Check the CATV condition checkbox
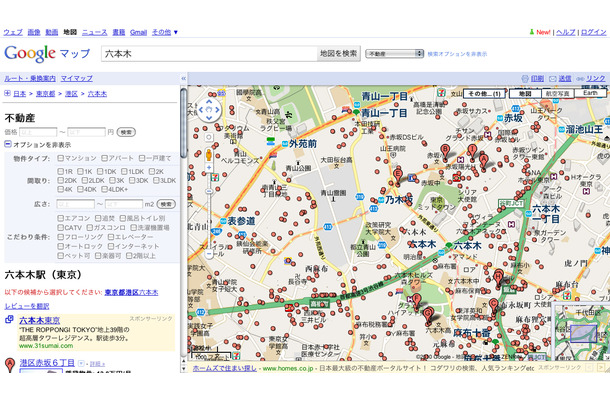 (x=60, y=227)
